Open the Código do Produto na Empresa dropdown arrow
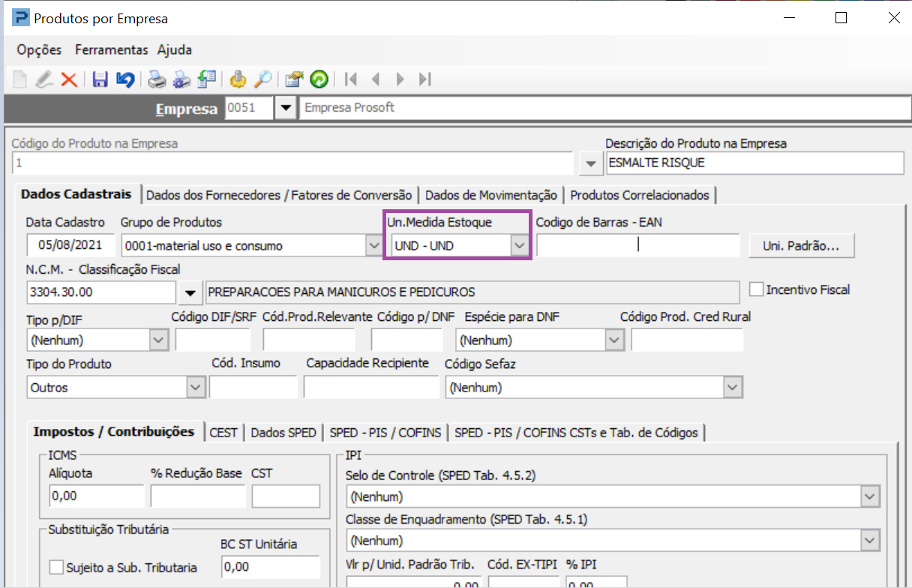This screenshot has width=912, height=588. (x=592, y=163)
